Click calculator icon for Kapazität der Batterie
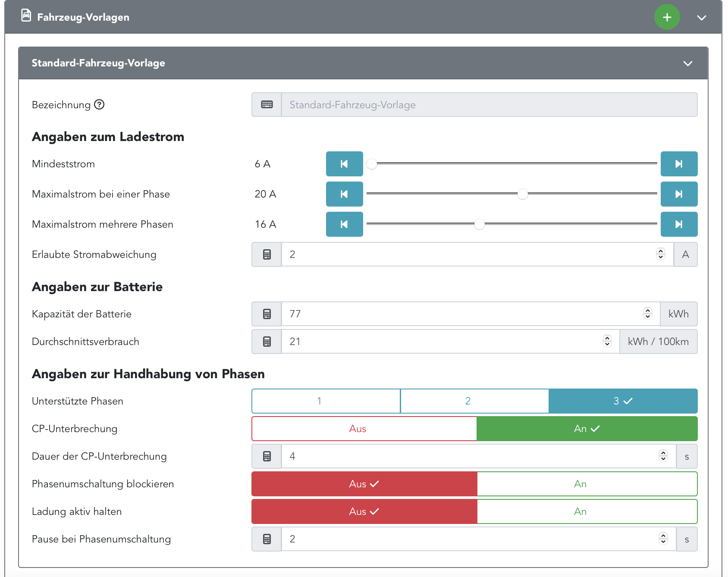This screenshot has width=728, height=577. pyautogui.click(x=267, y=314)
